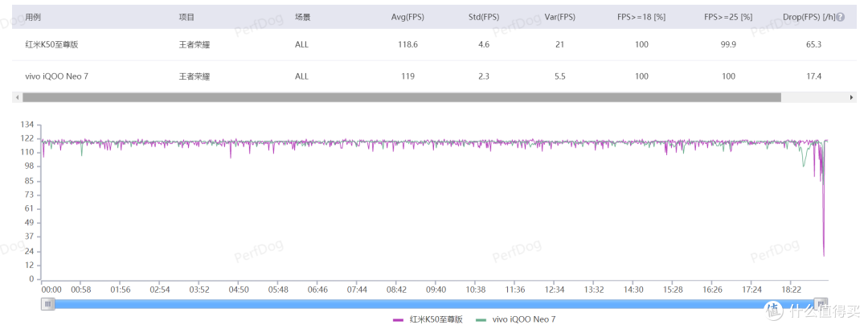
Task: Click the left handle of timeline range slider
Action: tap(48, 303)
